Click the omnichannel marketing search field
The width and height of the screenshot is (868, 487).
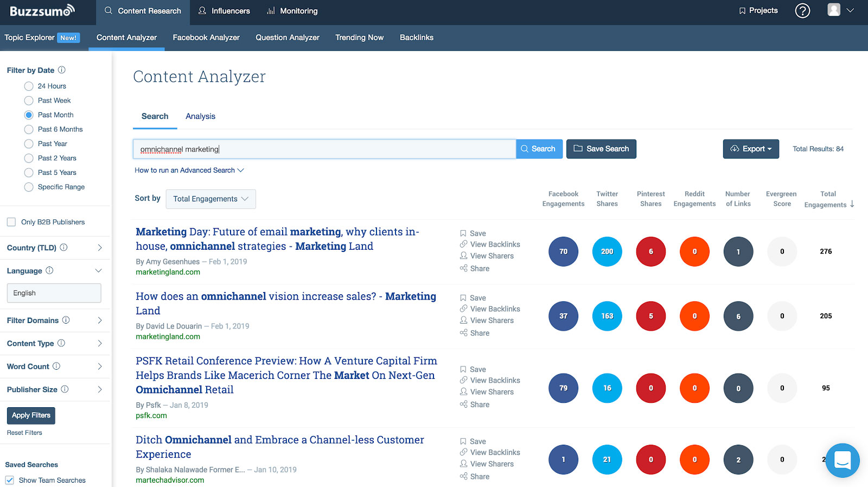tap(324, 149)
